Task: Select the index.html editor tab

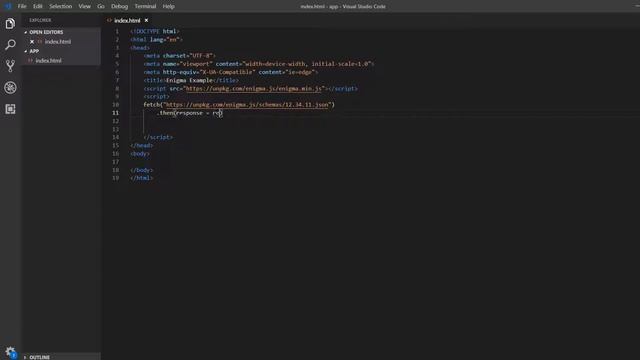Action: point(127,20)
